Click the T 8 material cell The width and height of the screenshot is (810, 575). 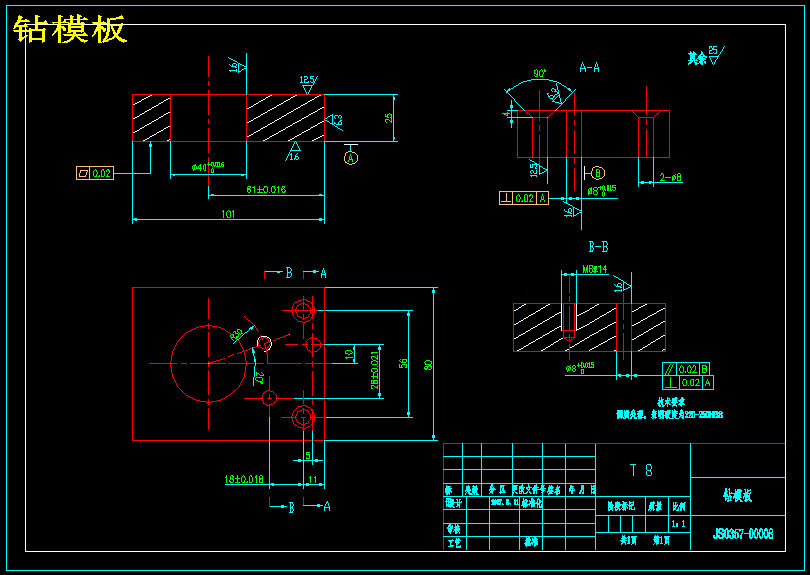point(642,470)
